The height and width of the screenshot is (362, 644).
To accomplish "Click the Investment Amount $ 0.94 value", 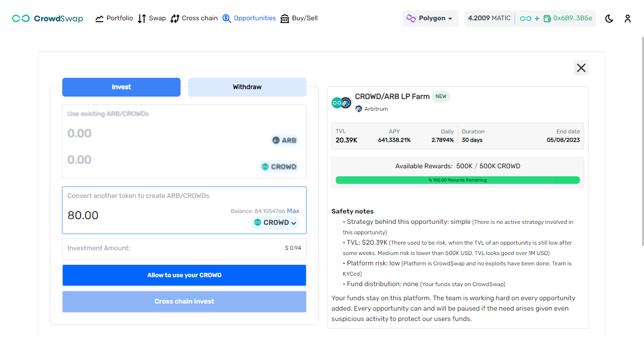I will click(293, 248).
